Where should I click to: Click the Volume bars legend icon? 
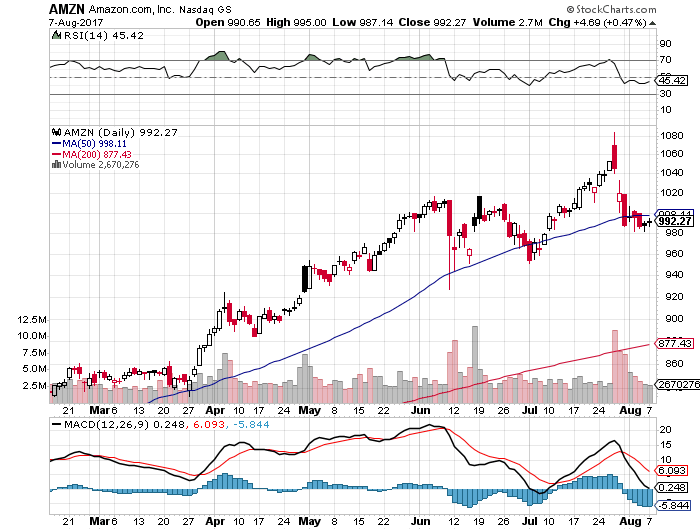pos(56,164)
